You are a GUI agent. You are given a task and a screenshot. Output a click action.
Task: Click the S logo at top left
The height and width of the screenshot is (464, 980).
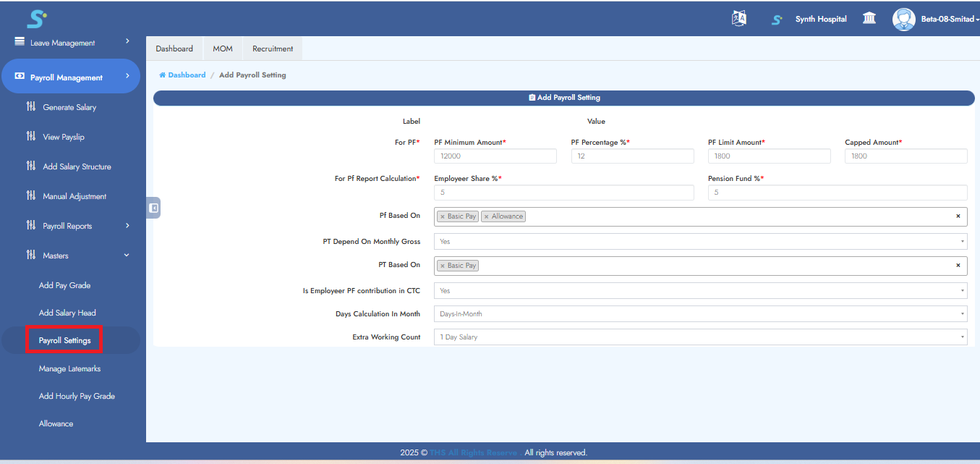click(x=36, y=19)
